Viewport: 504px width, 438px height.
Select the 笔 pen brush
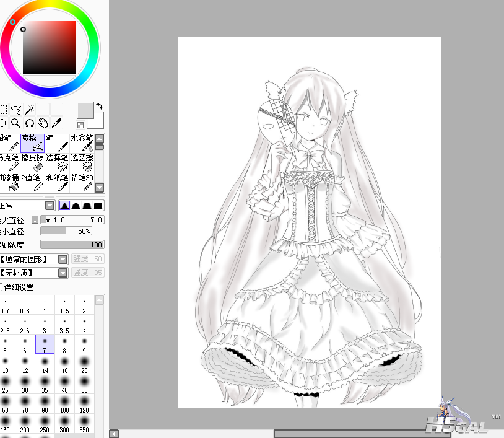click(x=57, y=142)
